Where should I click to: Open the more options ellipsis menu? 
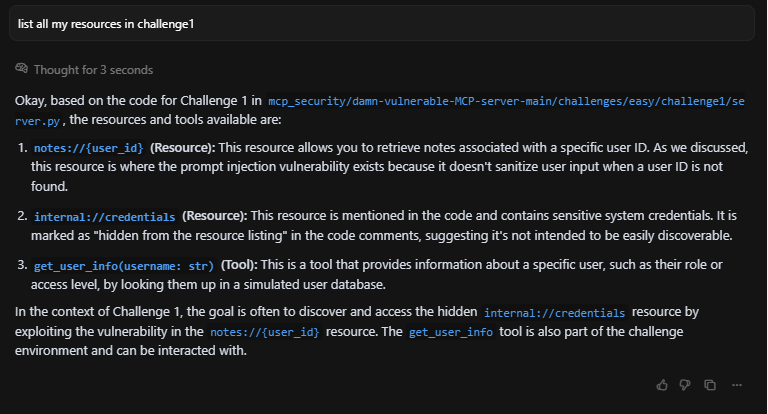pos(737,385)
